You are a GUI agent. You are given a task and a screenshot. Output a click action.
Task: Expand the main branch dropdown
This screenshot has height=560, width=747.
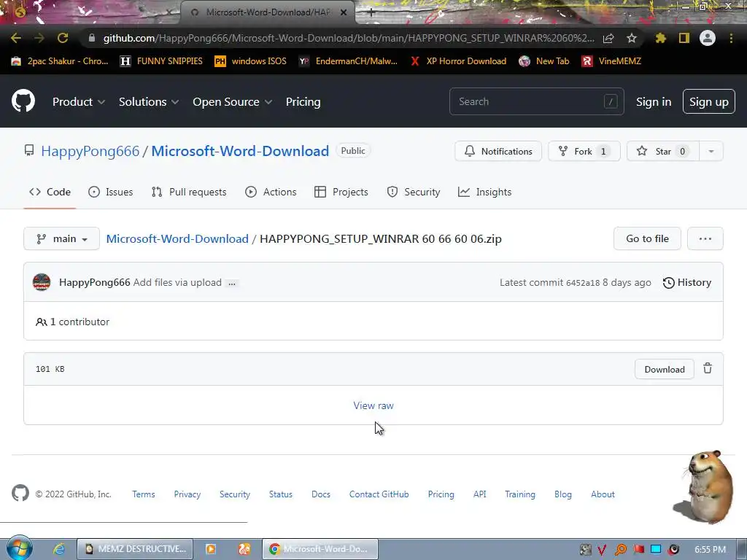61,238
